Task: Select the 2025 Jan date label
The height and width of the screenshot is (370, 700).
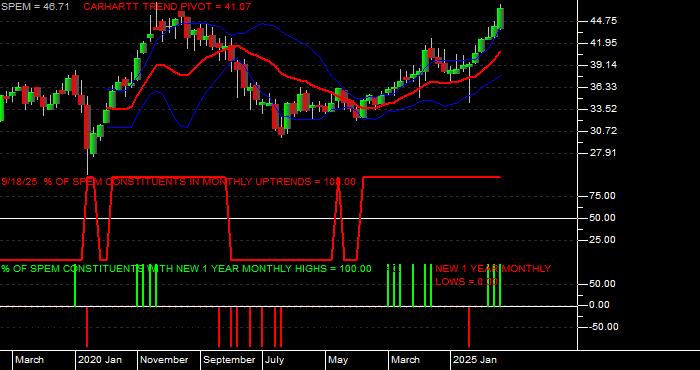Action: click(x=475, y=360)
